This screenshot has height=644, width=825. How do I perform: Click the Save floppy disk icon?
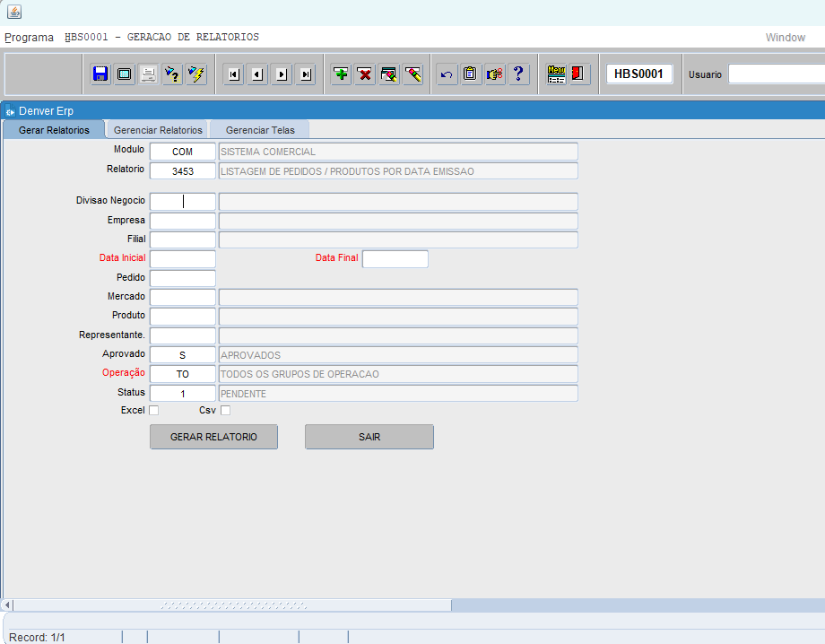point(100,74)
